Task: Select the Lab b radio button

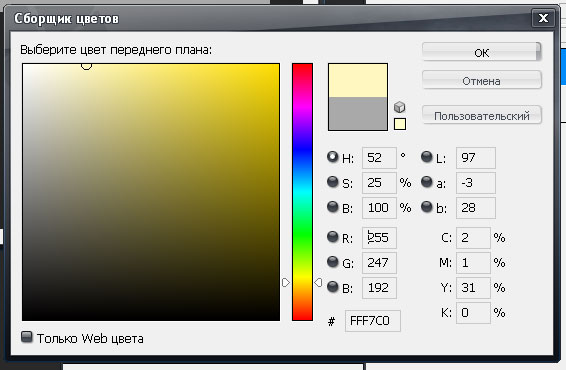Action: coord(427,207)
